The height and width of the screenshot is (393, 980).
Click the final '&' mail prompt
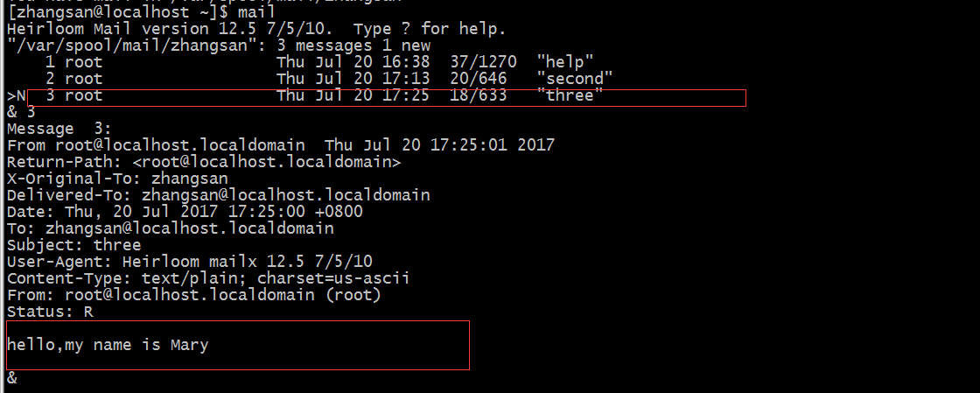tap(12, 378)
